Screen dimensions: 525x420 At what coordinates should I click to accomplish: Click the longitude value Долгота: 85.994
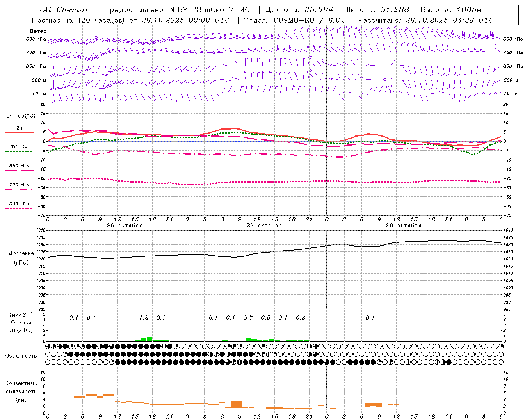point(300,10)
